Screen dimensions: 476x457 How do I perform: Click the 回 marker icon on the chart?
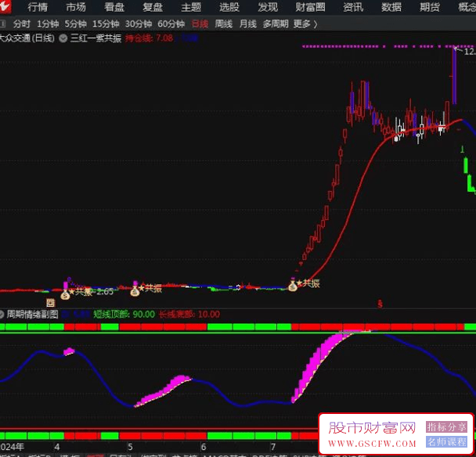50,303
